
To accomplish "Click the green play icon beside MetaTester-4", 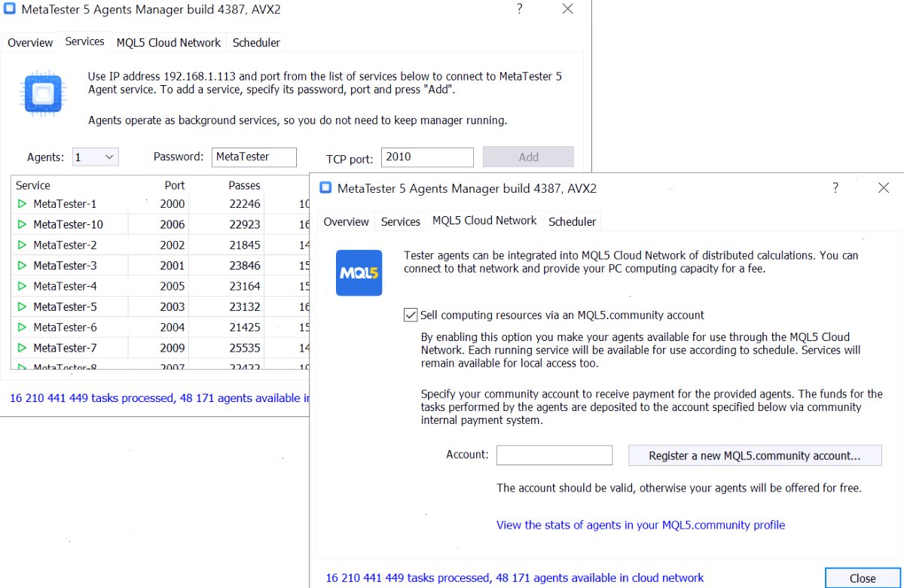I will pos(22,286).
